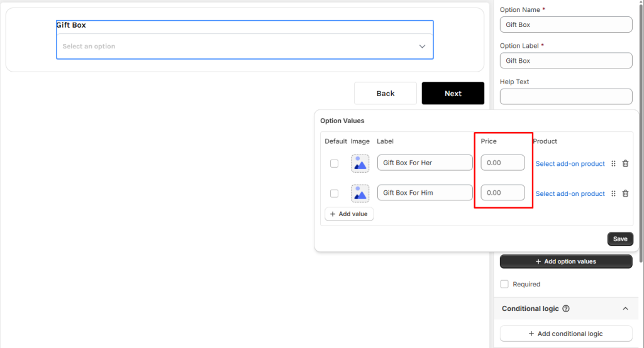The image size is (644, 348).
Task: Select add-on product for Gift Box For Her
Action: point(570,164)
